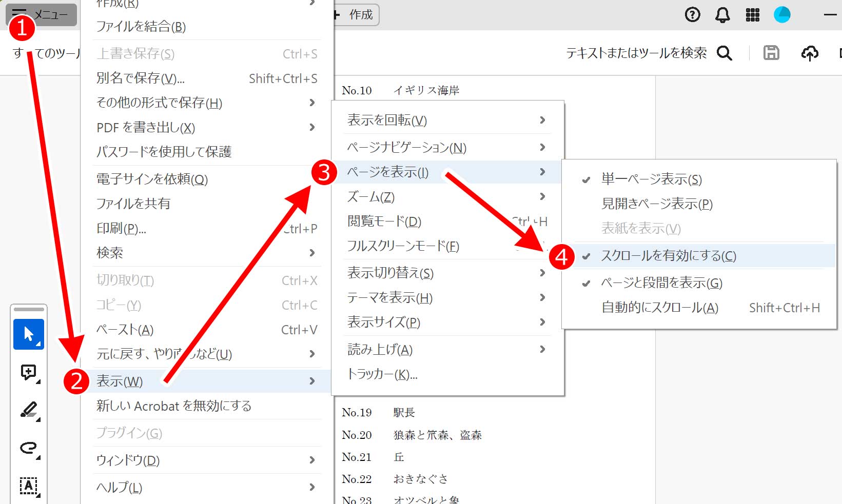The width and height of the screenshot is (842, 504).
Task: Click No.22 おきなぐさ text in document
Action: pos(395,479)
